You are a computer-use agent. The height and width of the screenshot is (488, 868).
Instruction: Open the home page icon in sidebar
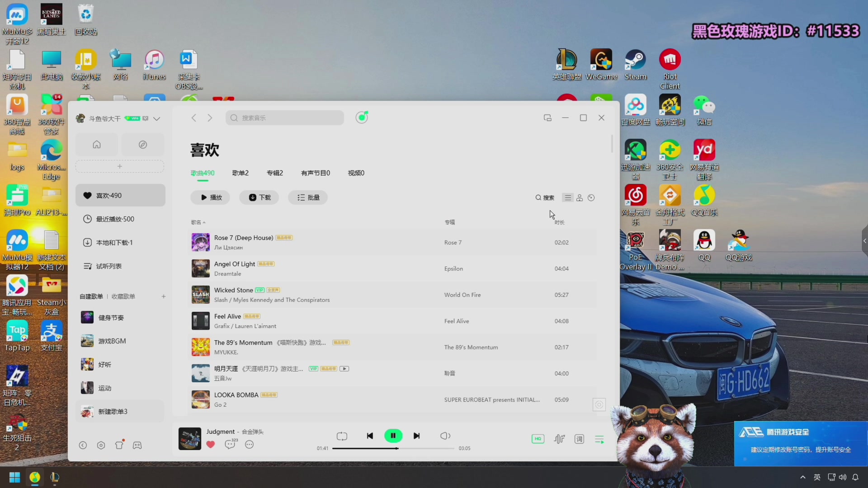click(x=97, y=145)
